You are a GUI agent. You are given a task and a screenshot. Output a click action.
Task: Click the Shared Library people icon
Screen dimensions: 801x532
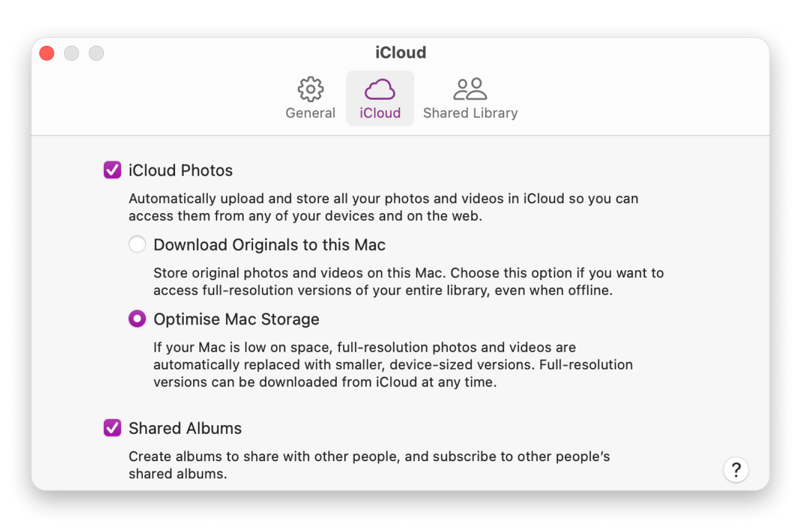coord(470,89)
